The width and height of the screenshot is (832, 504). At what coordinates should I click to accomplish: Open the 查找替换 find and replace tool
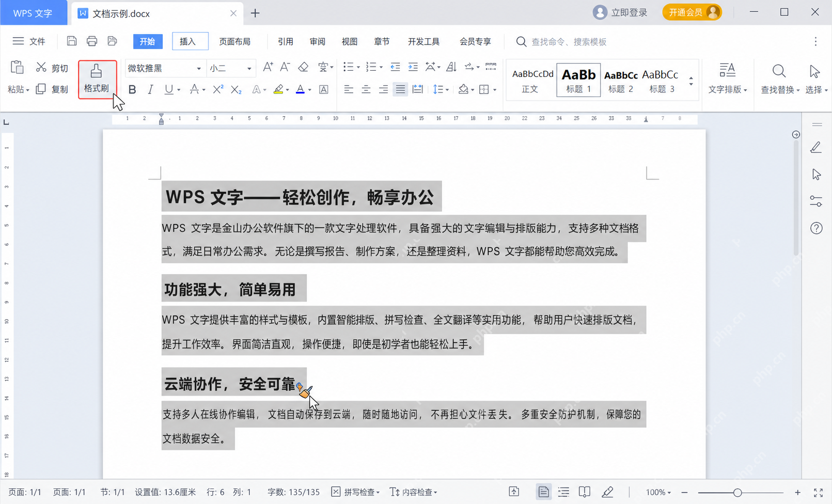(780, 79)
